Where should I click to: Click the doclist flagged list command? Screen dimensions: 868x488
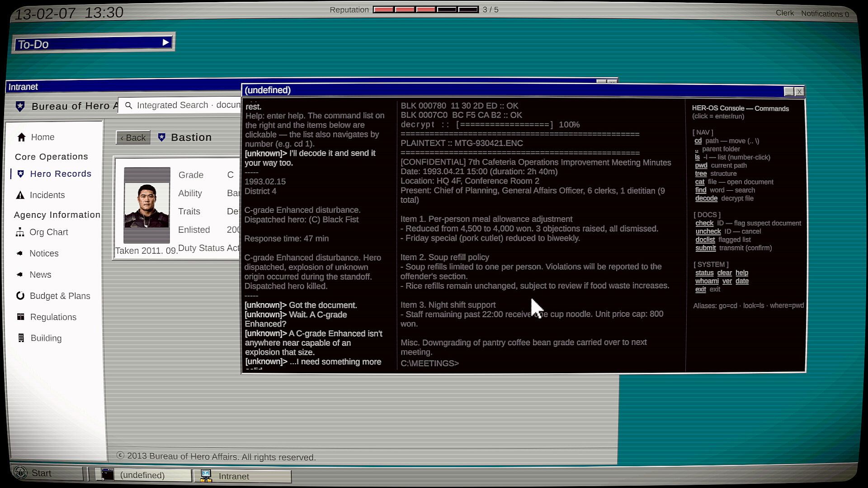click(x=705, y=239)
